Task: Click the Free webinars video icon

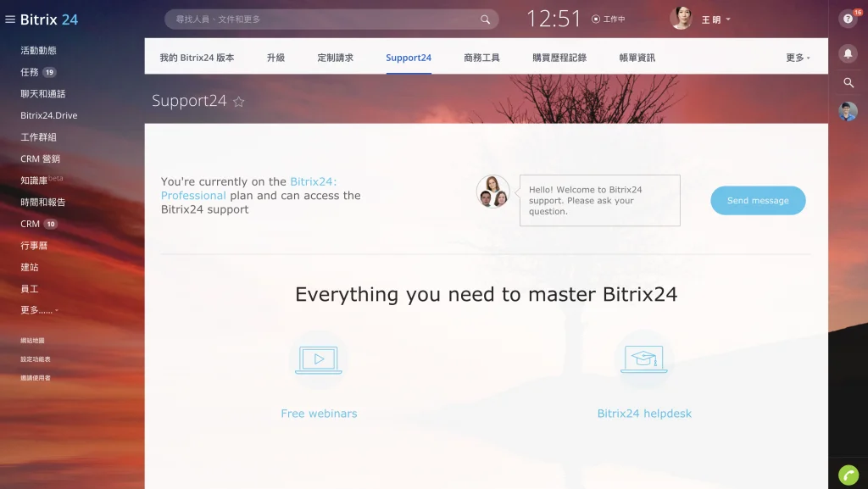Action: click(x=319, y=360)
